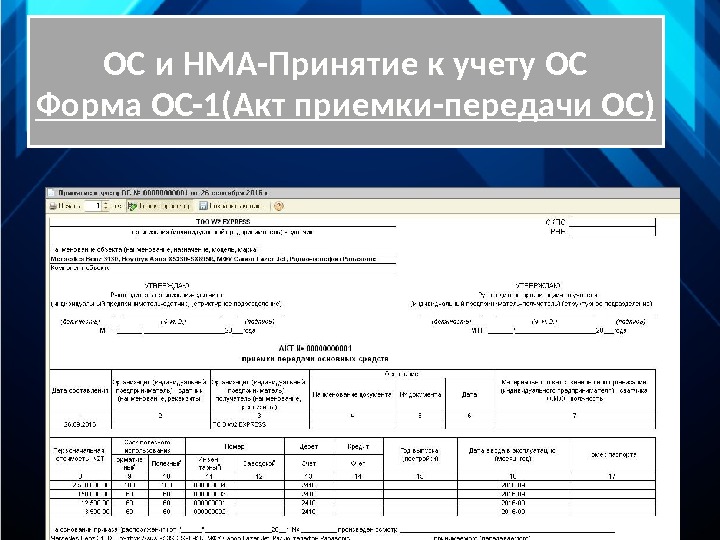Click the copies count field showing 1
720x540 pixels.
(x=92, y=206)
